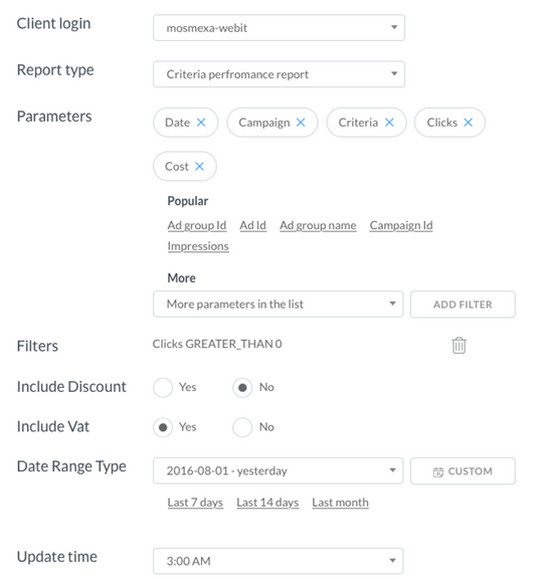The height and width of the screenshot is (579, 550).
Task: Remove the Cost parameter chip
Action: tap(199, 166)
